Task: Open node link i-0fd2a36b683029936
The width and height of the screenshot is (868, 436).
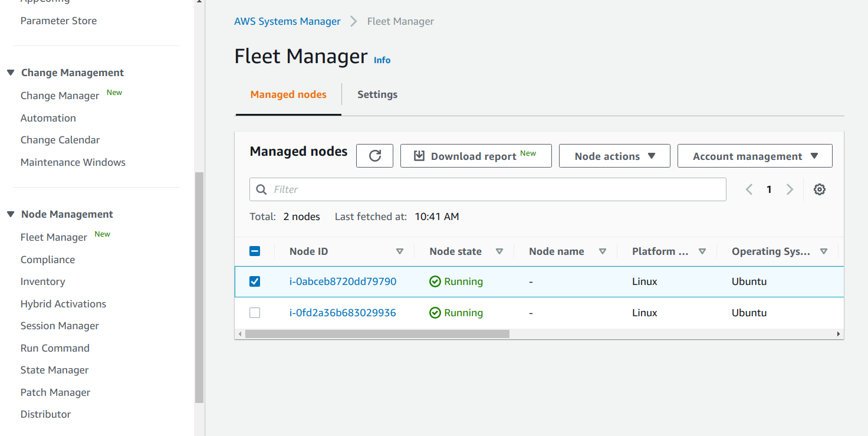Action: tap(343, 313)
